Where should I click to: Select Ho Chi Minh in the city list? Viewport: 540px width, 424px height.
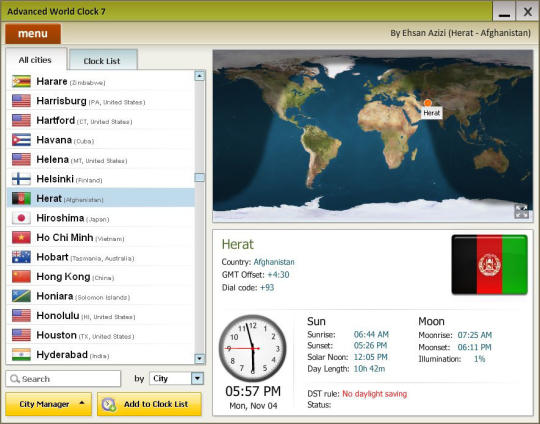[x=101, y=238]
